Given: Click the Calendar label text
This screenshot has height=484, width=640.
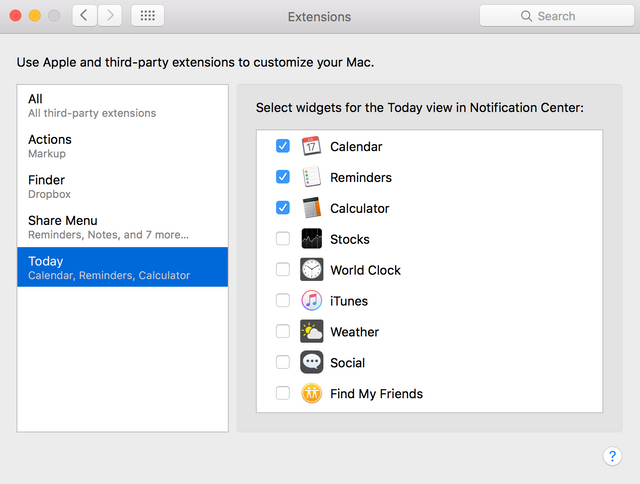Looking at the screenshot, I should (x=356, y=147).
